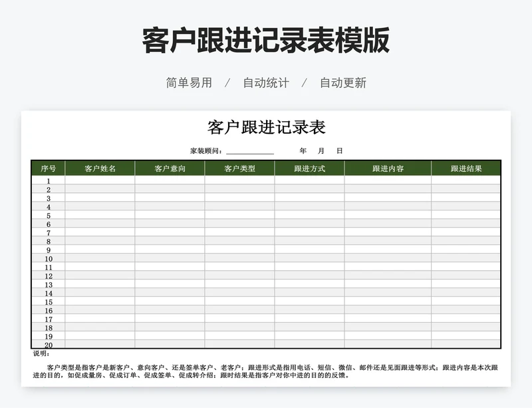Screen dimensions: 532x408
Task: Click the sheet title 客户跟进记录表
Action: pos(267,127)
